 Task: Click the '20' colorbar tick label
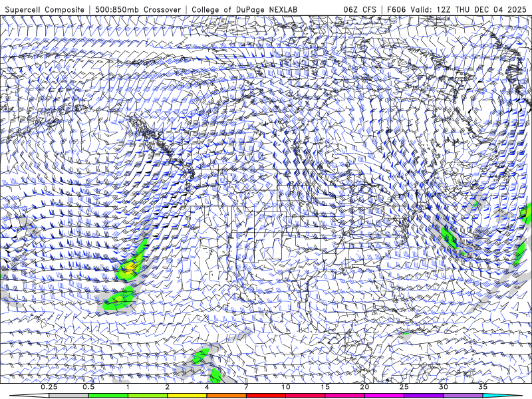coord(364,387)
